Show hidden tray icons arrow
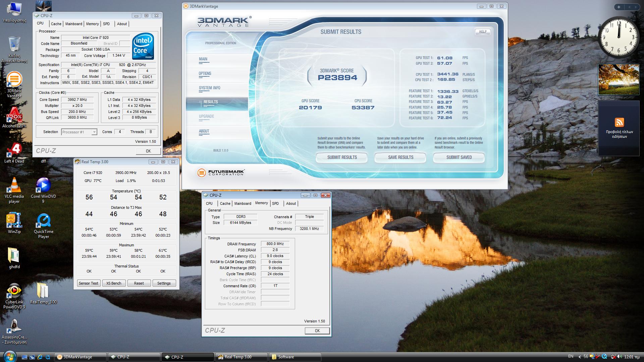644x362 pixels. (579, 357)
